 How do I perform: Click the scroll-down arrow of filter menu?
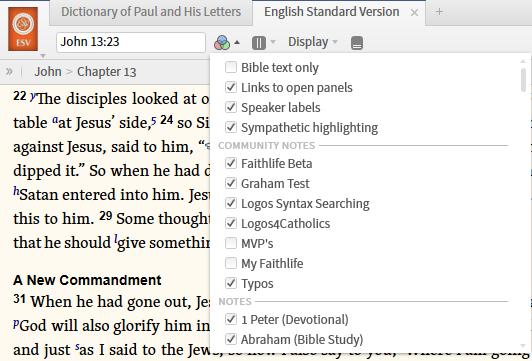point(523,346)
